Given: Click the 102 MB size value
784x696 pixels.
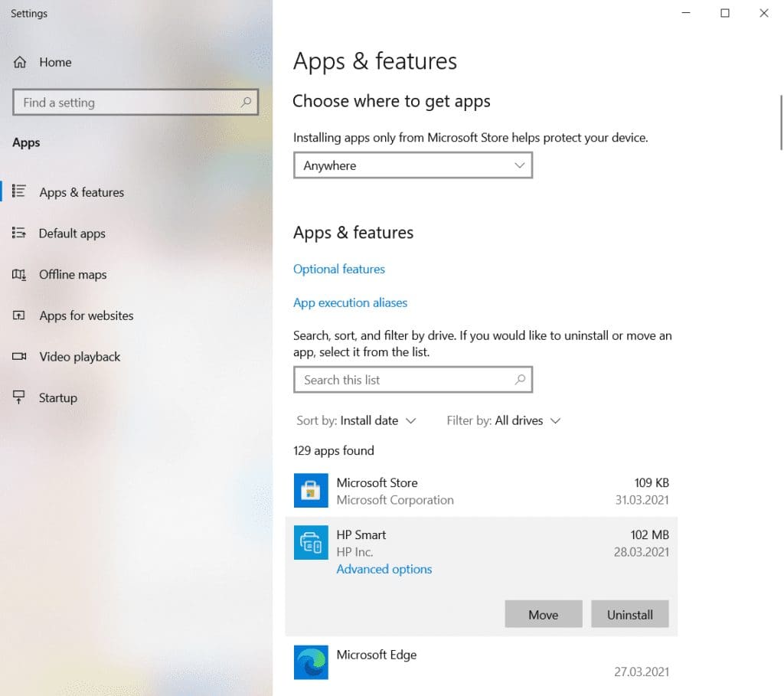Looking at the screenshot, I should (649, 534).
